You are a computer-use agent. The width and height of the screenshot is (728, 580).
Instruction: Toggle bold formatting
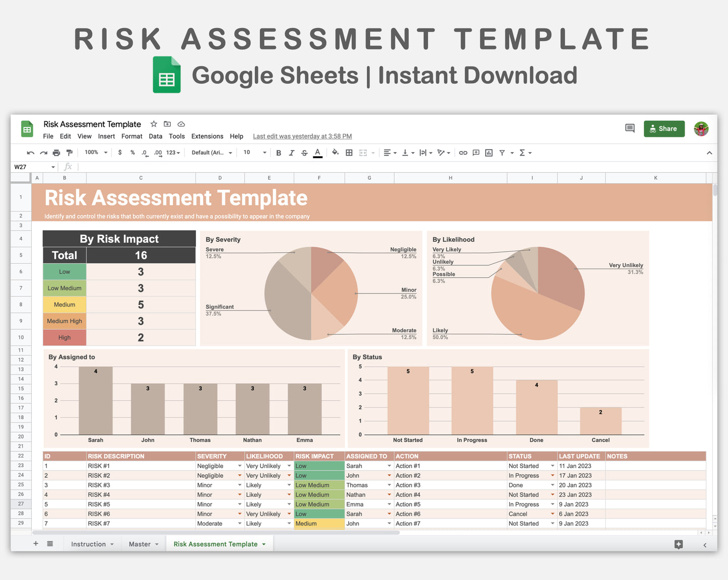pos(279,153)
